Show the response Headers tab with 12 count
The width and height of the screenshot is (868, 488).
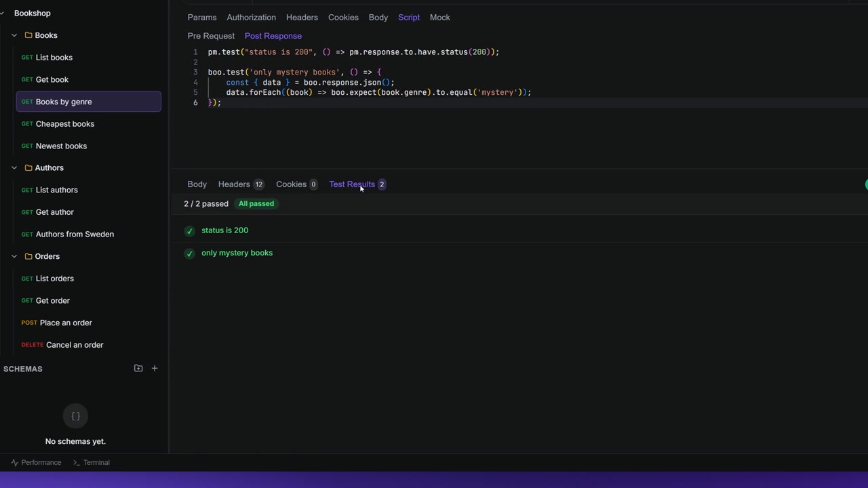pos(241,184)
